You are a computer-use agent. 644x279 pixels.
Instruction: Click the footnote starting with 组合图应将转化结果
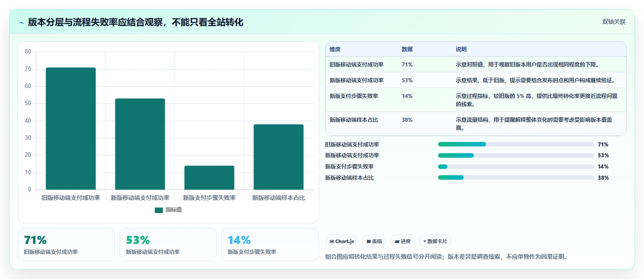click(447, 257)
